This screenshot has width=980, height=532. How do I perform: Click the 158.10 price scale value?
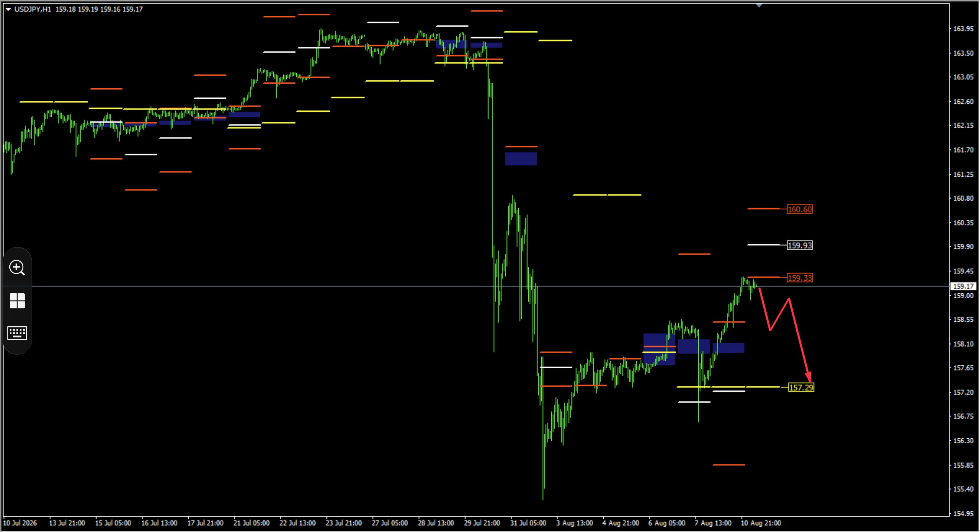coord(963,344)
